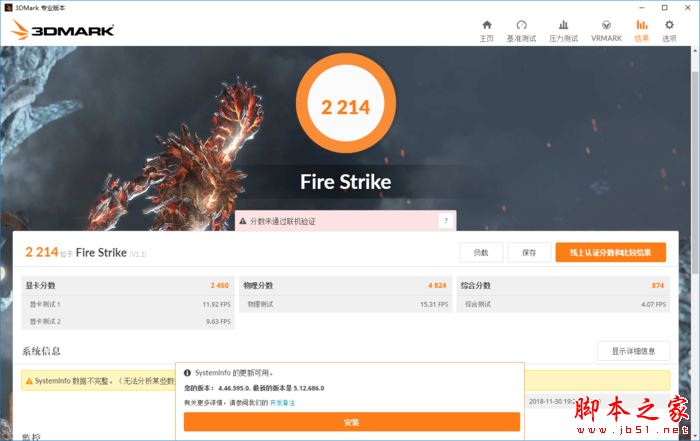
Task: Click the Load (负载) button
Action: pyautogui.click(x=481, y=253)
